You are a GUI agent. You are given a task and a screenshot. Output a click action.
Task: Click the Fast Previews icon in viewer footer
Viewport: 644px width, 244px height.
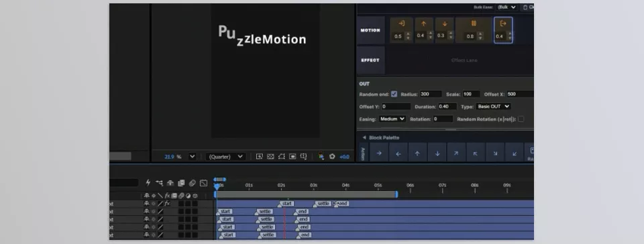[260, 157]
